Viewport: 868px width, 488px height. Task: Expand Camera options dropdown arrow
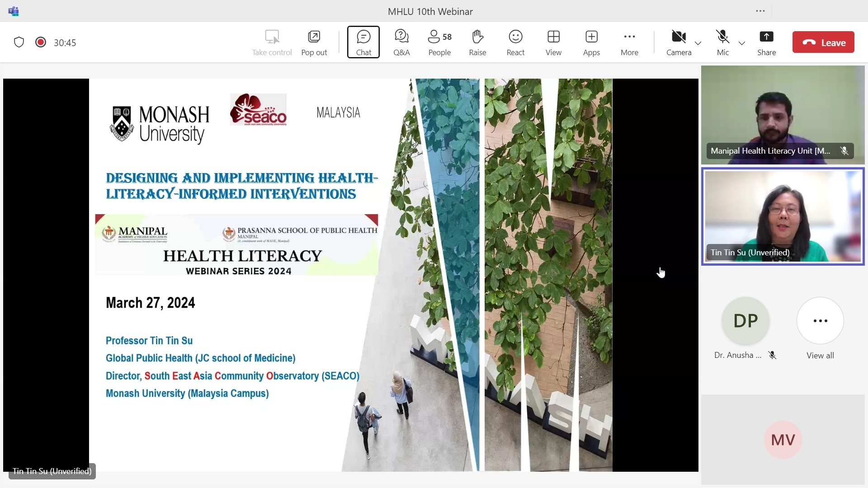(x=698, y=43)
